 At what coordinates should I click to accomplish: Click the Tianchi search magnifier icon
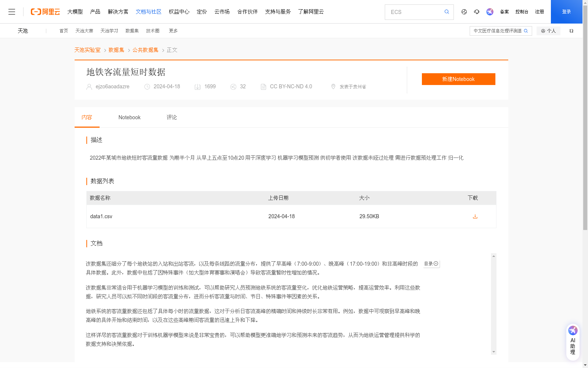(526, 31)
